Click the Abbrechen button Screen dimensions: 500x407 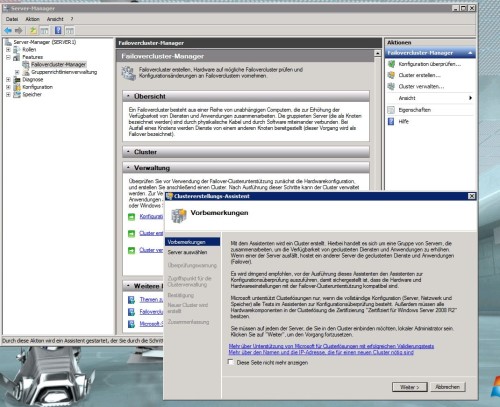point(448,387)
